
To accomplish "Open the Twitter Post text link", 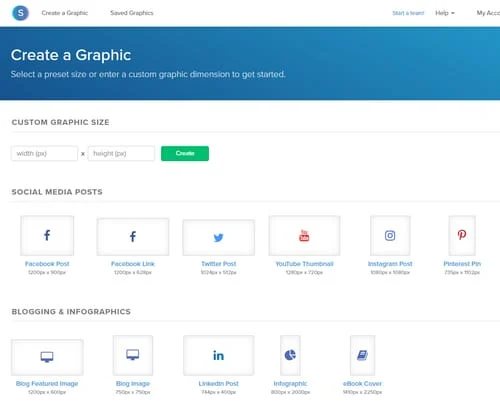I will tap(218, 264).
